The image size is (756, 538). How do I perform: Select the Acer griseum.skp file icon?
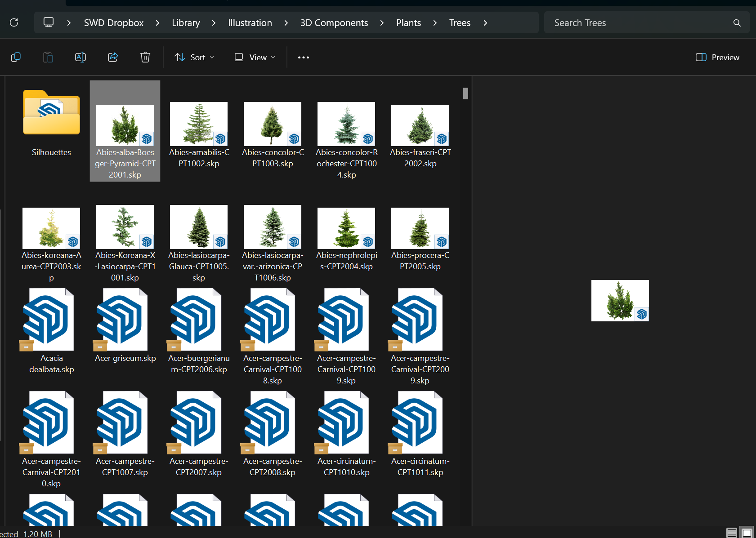point(121,320)
